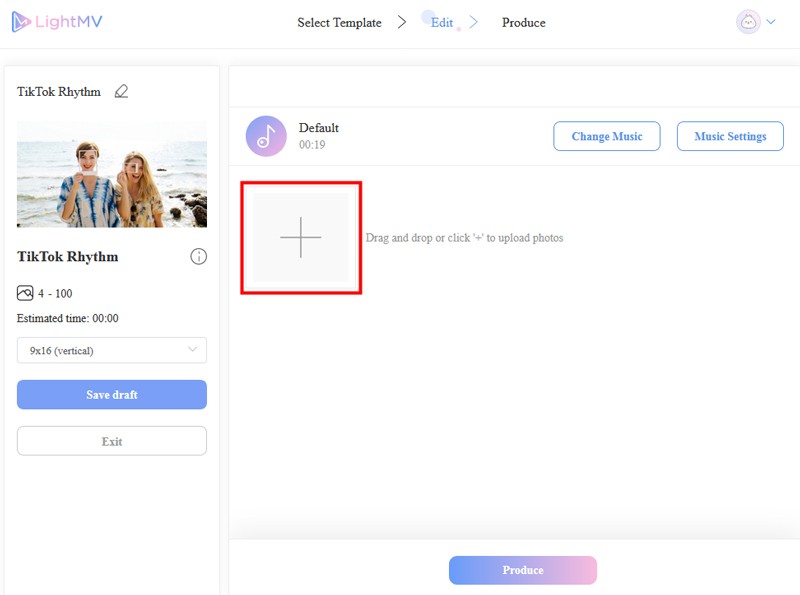Image resolution: width=800 pixels, height=595 pixels.
Task: Click the breadcrumb arrow after Select Template
Action: pyautogui.click(x=403, y=20)
